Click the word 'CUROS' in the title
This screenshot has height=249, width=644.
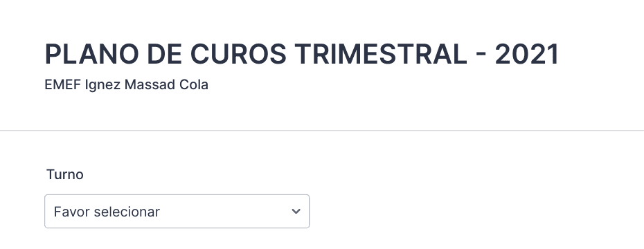click(x=238, y=54)
